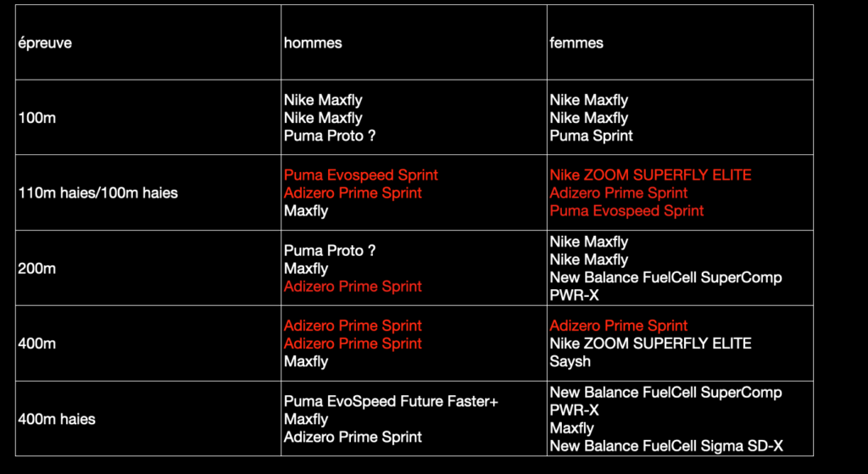Select the "hommes" column header
868x474 pixels.
313,43
